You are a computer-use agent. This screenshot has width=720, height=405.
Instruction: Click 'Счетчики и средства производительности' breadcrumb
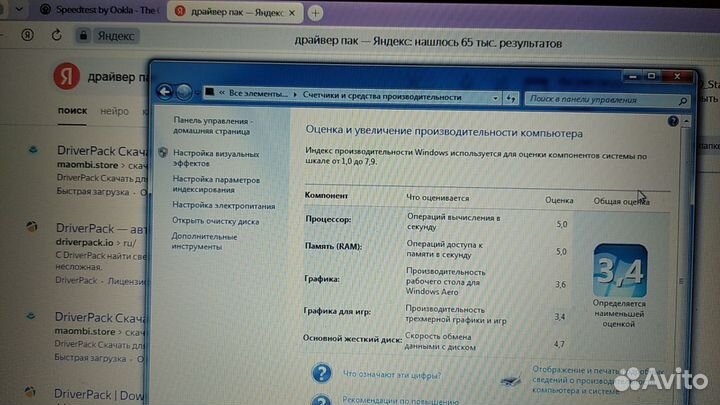(x=382, y=96)
